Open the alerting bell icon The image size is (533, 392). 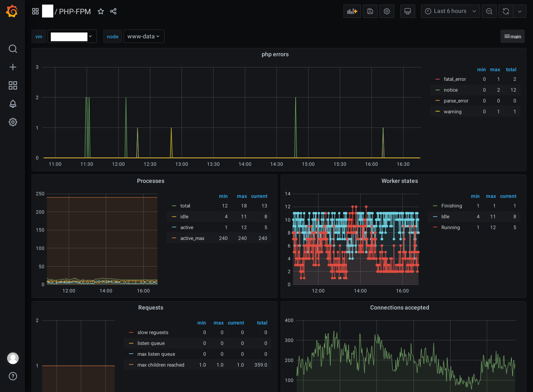point(13,104)
